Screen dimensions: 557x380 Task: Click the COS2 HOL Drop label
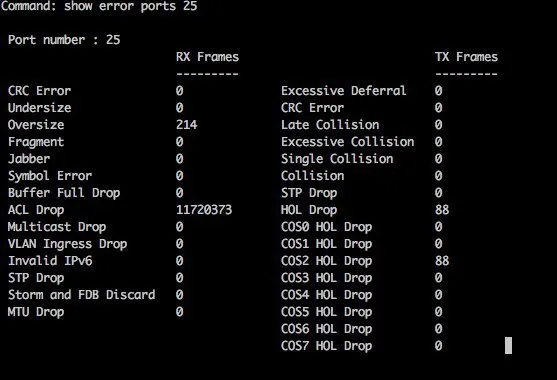(x=326, y=261)
